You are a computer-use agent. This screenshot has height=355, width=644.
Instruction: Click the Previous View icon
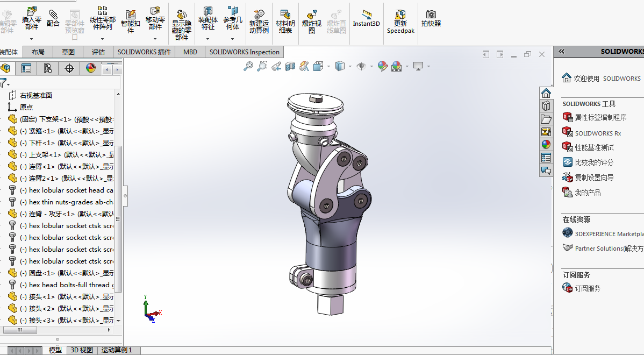pos(276,66)
